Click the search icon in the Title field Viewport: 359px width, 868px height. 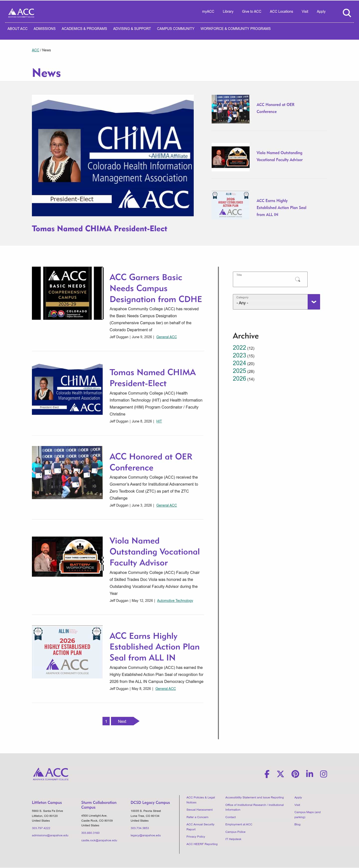[297, 279]
